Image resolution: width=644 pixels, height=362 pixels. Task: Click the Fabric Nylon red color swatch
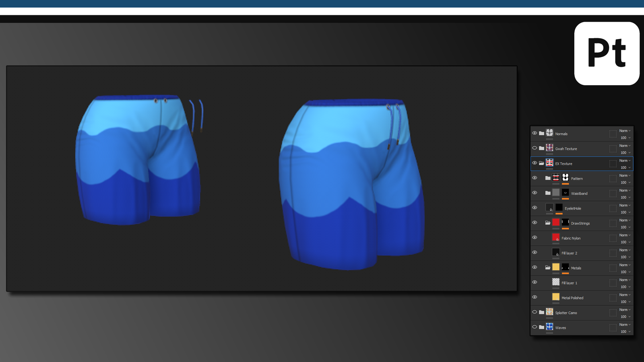(556, 238)
